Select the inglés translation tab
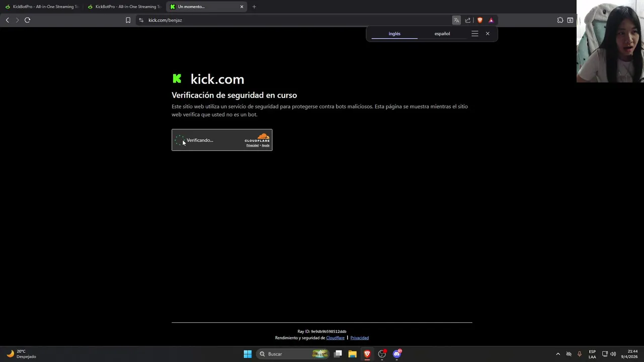The height and width of the screenshot is (362, 644). point(394,34)
